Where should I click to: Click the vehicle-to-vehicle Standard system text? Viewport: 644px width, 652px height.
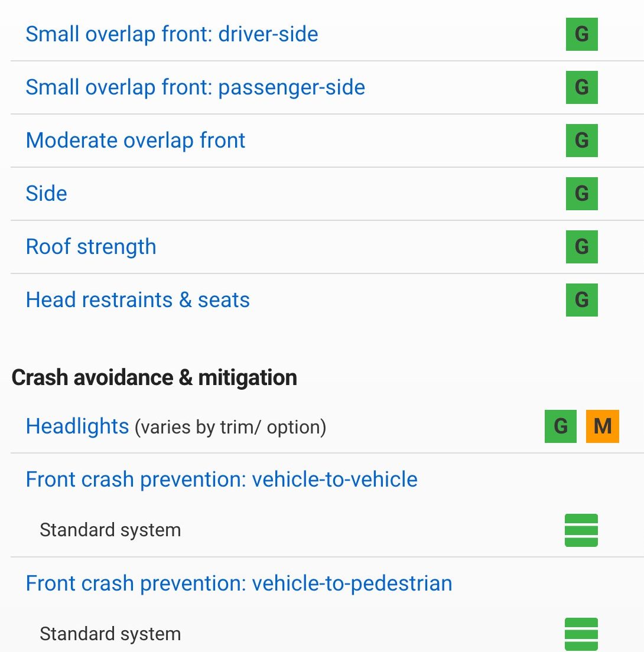110,530
